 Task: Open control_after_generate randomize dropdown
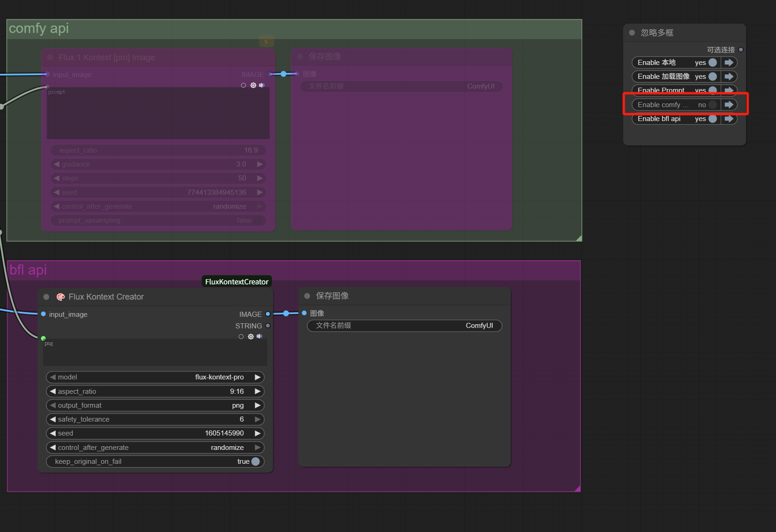click(155, 448)
